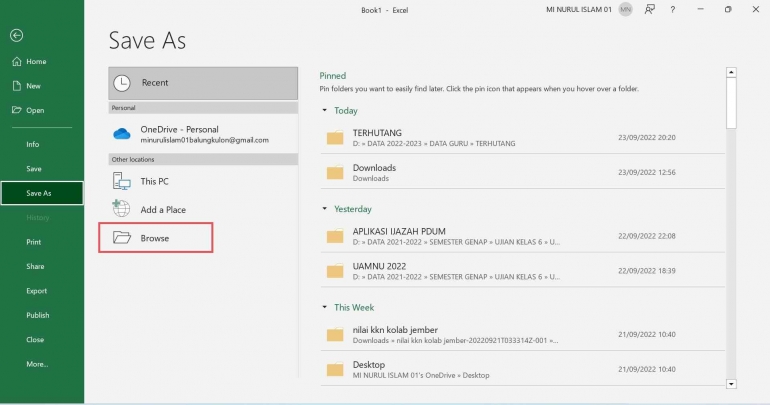The width and height of the screenshot is (770, 405).
Task: Click the Recent clock icon
Action: pyautogui.click(x=122, y=83)
